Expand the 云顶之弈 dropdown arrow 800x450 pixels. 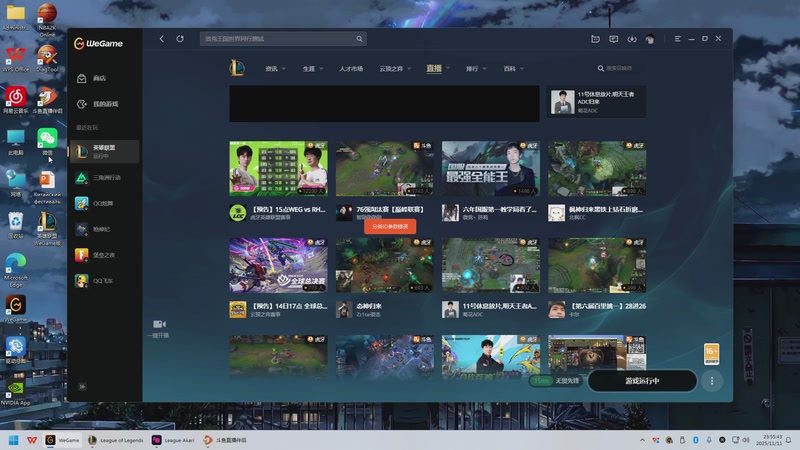point(409,69)
